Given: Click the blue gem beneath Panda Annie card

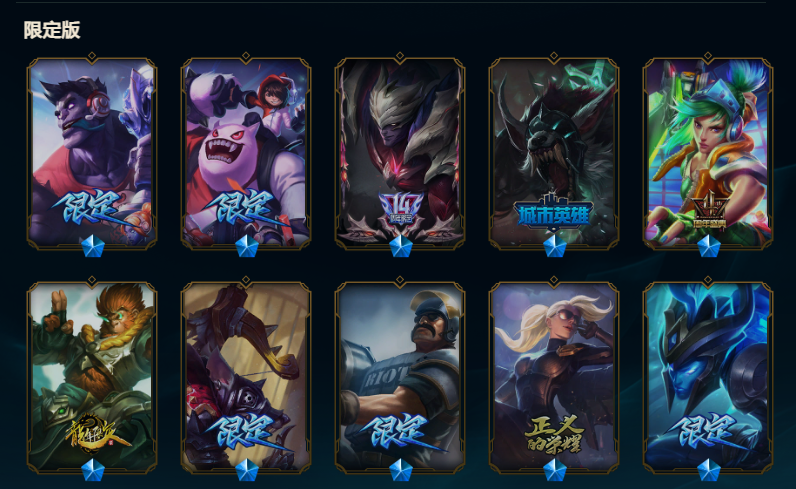Looking at the screenshot, I should coord(247,246).
